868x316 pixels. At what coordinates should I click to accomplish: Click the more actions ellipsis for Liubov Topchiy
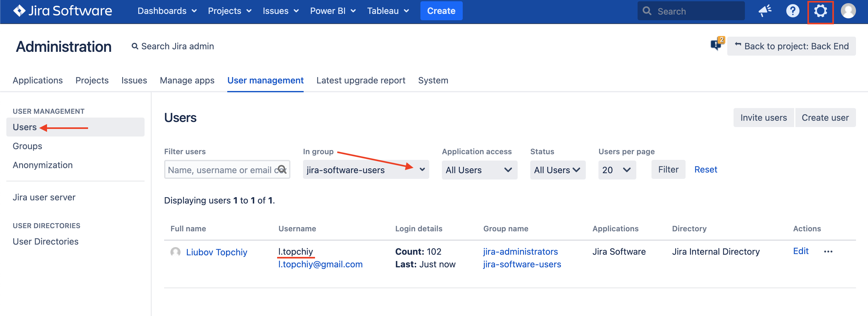[828, 252]
